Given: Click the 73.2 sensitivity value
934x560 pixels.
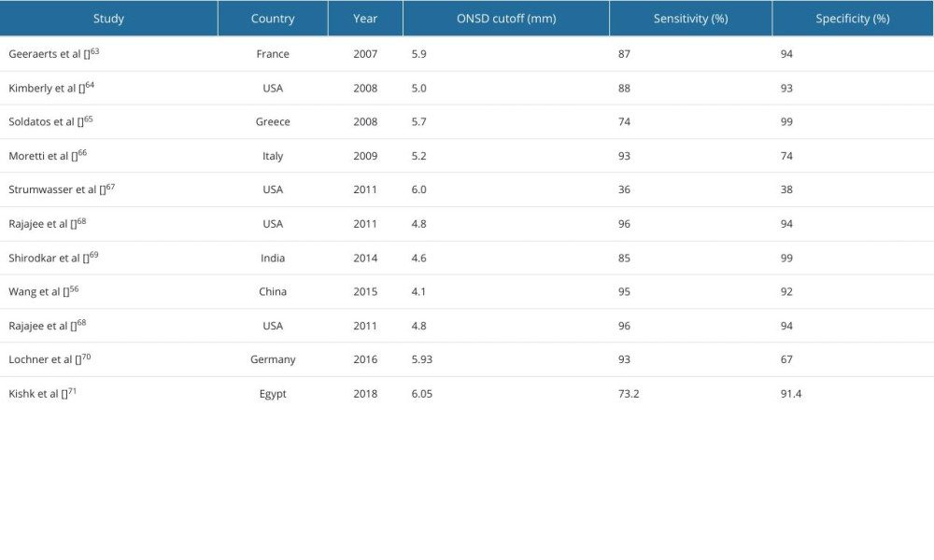Looking at the screenshot, I should pyautogui.click(x=629, y=393).
